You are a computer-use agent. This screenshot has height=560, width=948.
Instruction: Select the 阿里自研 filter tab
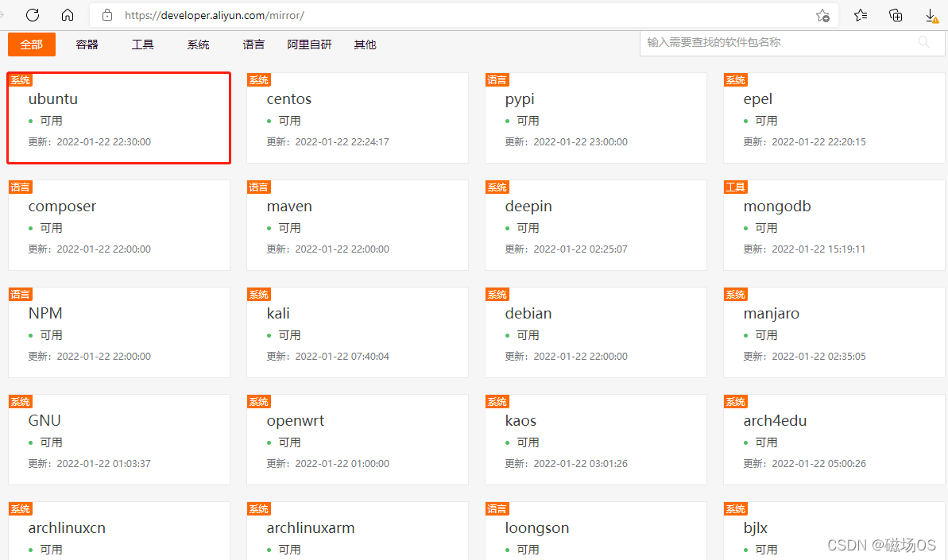(310, 44)
